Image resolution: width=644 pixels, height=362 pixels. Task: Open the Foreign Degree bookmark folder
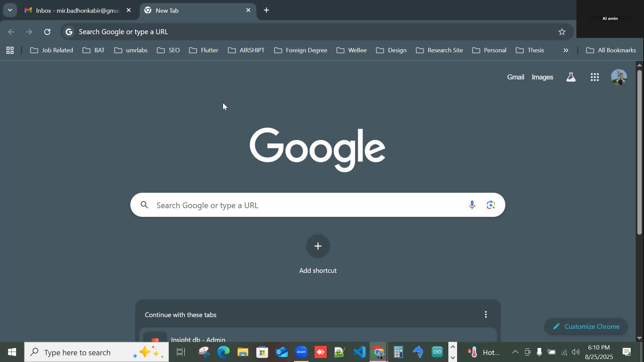pyautogui.click(x=301, y=50)
